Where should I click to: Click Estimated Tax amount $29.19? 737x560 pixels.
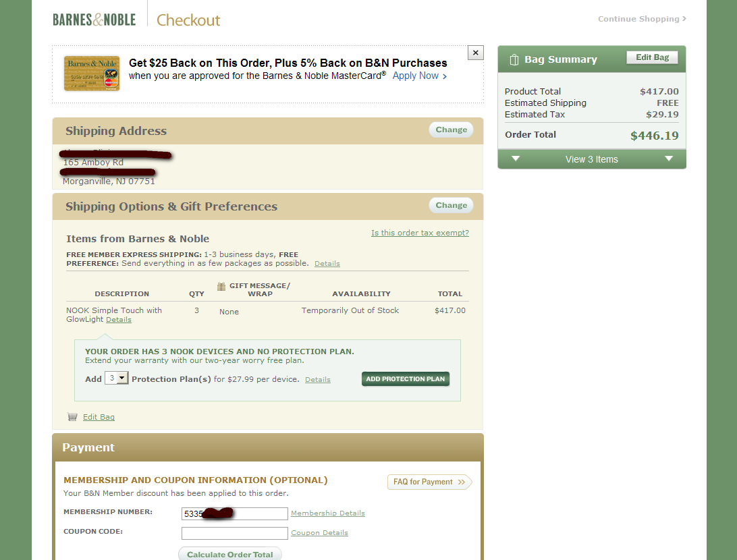(x=662, y=114)
